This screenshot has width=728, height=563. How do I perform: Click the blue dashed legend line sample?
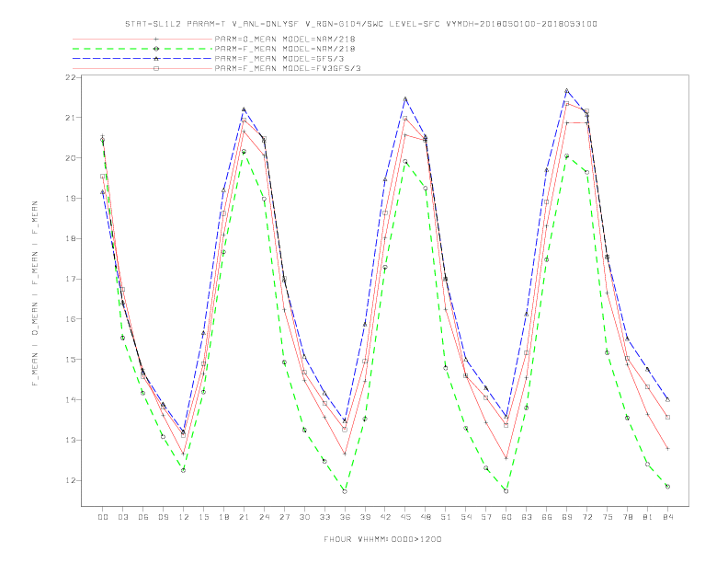(142, 59)
